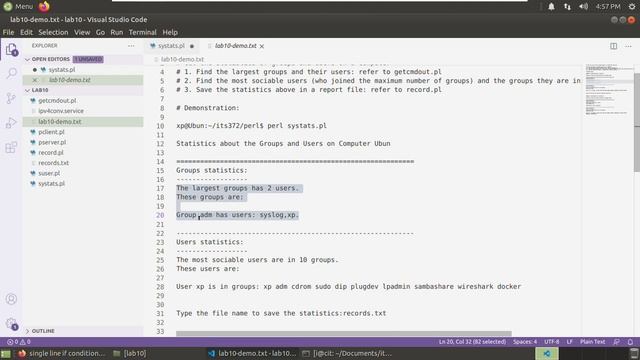Open the Search view icon
640x360 pixels.
click(x=11, y=73)
